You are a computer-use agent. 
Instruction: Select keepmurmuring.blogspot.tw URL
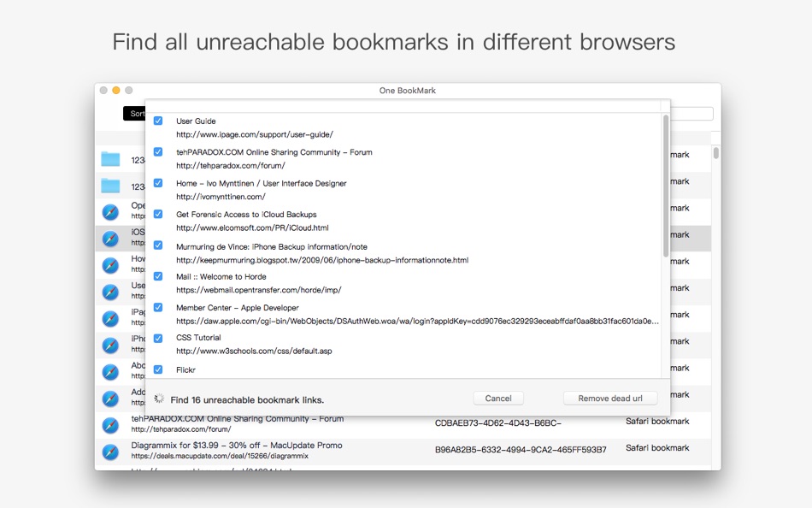click(x=322, y=260)
